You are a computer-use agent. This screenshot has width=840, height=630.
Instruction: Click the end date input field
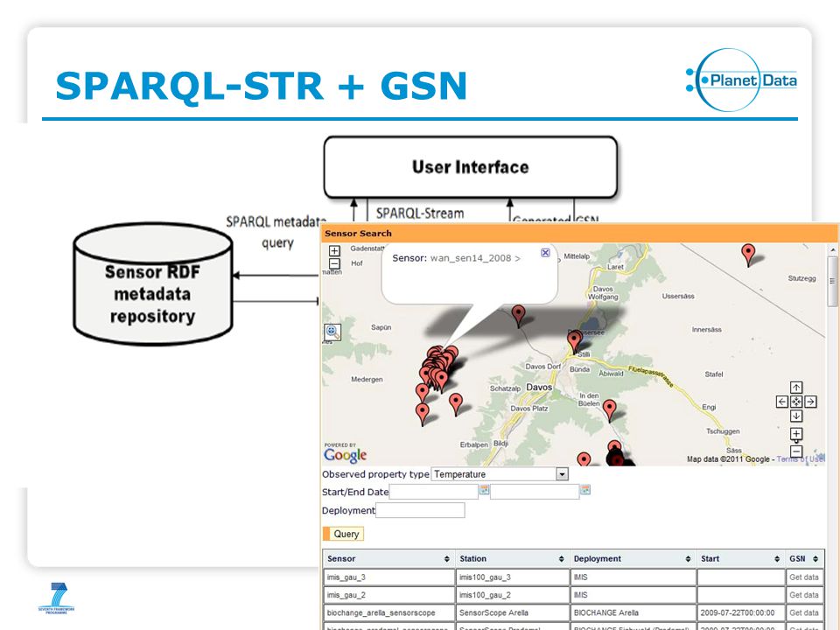(535, 491)
